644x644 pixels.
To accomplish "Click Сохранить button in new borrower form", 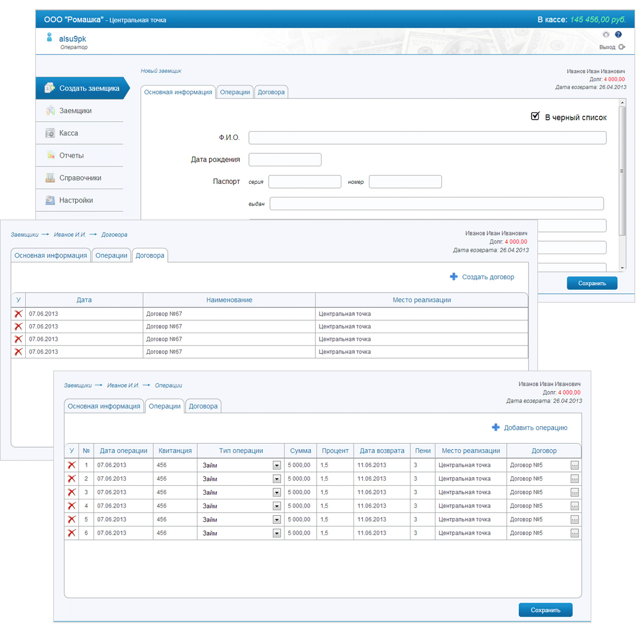I will [592, 283].
